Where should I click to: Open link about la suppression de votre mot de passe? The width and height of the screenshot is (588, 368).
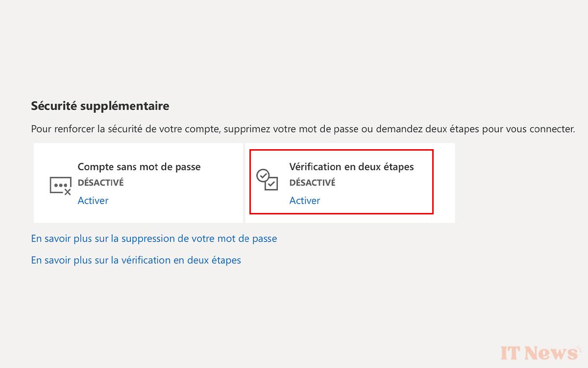[154, 238]
